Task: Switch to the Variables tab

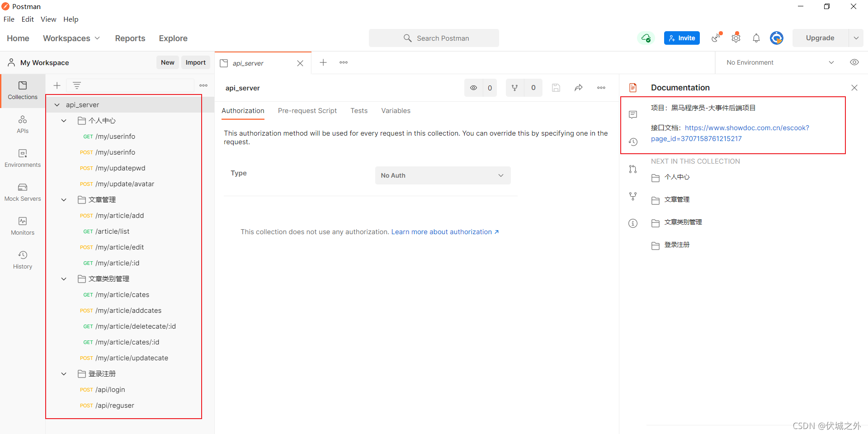Action: [x=396, y=111]
